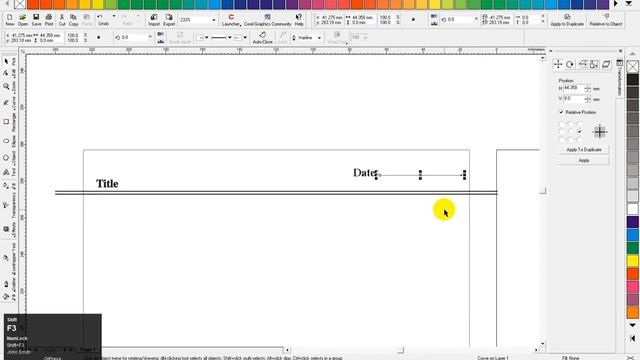Click the Open file icon
Viewport: 640px width, 360px height.
click(23, 20)
